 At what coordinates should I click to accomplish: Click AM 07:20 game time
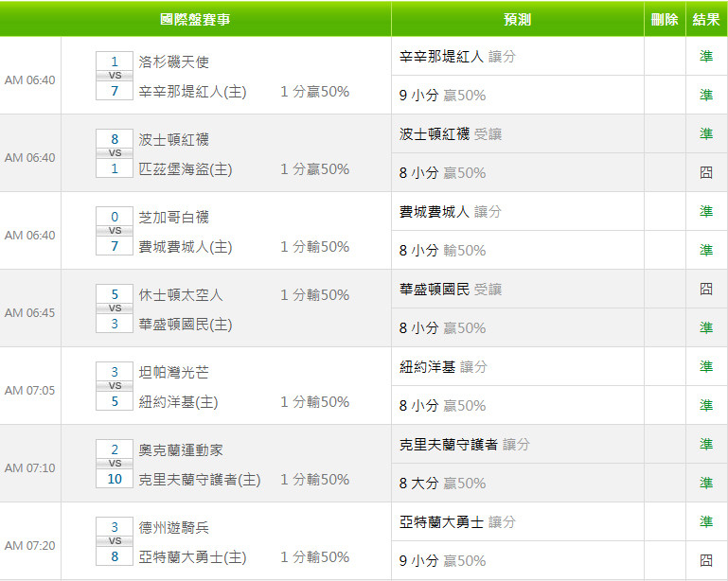29,545
